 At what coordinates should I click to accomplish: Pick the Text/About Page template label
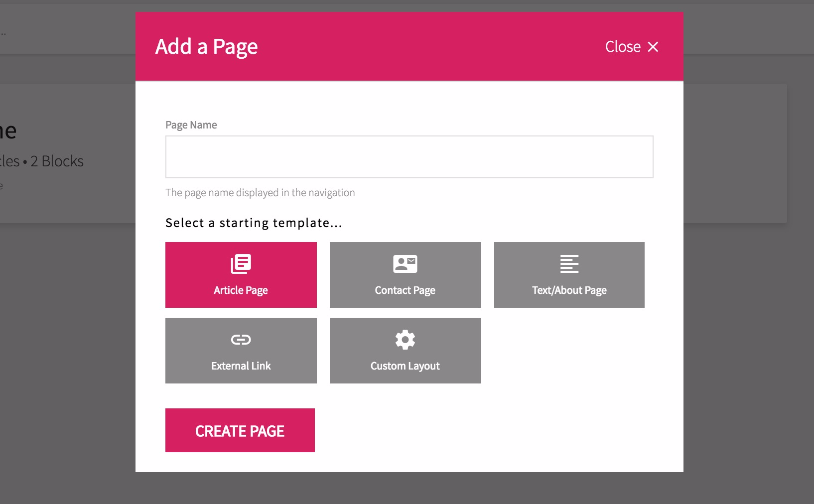click(569, 290)
